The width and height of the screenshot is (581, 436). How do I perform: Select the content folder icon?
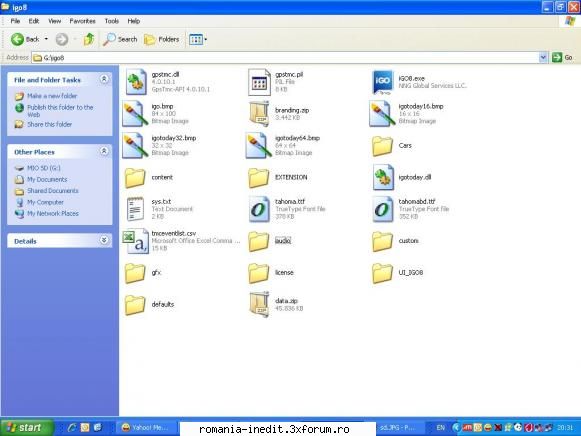click(x=135, y=177)
